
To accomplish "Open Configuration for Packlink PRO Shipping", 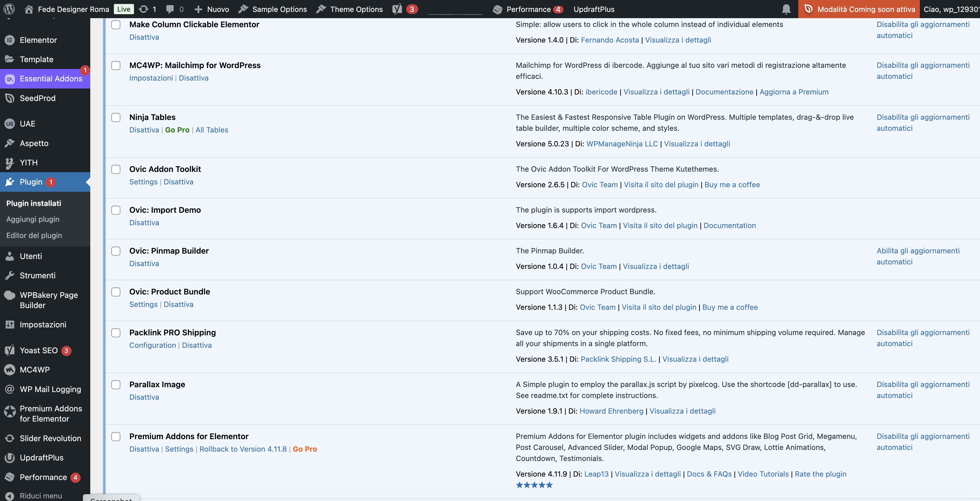I will tap(152, 345).
